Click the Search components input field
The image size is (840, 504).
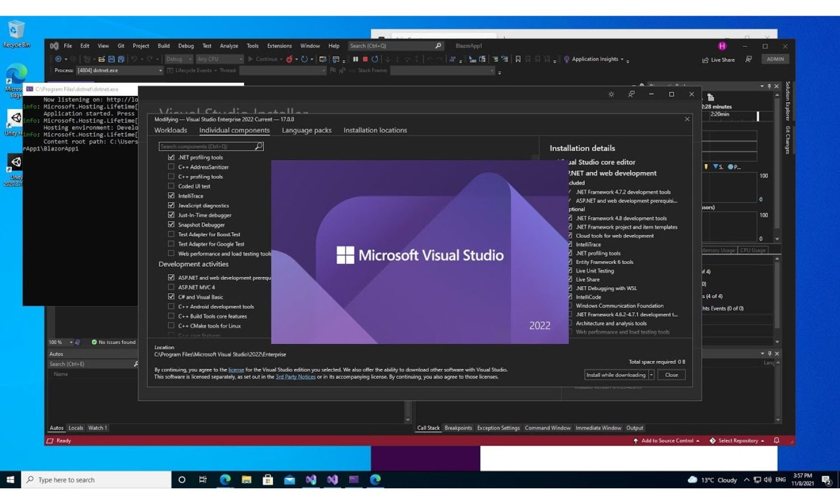(211, 146)
